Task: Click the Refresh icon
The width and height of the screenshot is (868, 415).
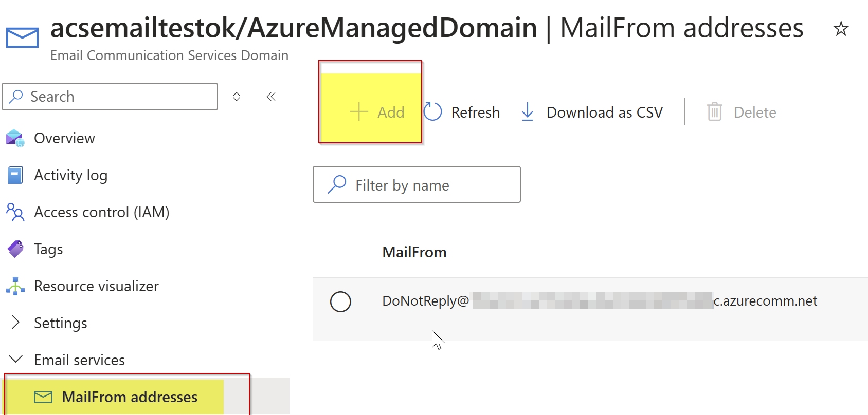Action: (x=432, y=111)
